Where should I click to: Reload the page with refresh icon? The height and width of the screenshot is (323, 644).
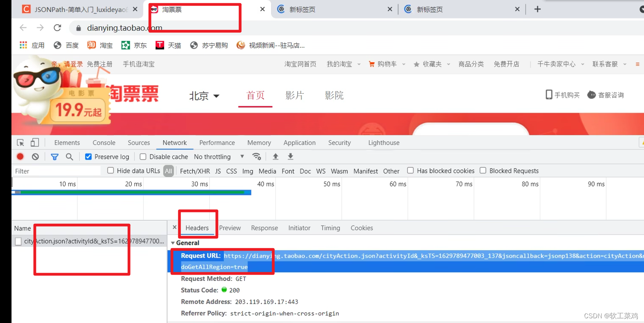coord(58,28)
